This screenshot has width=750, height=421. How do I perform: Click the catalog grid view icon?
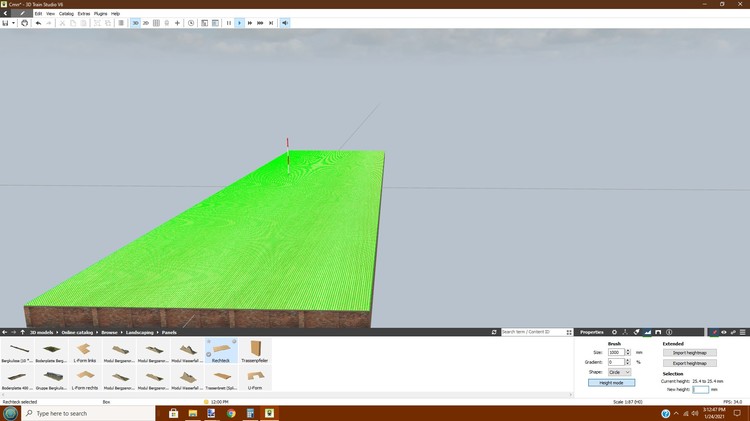[x=569, y=332]
